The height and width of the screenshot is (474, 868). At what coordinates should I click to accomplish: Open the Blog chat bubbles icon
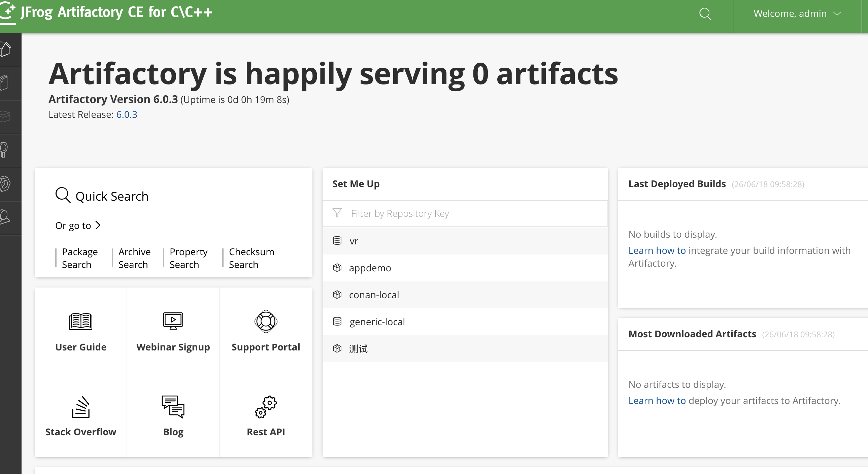[173, 407]
